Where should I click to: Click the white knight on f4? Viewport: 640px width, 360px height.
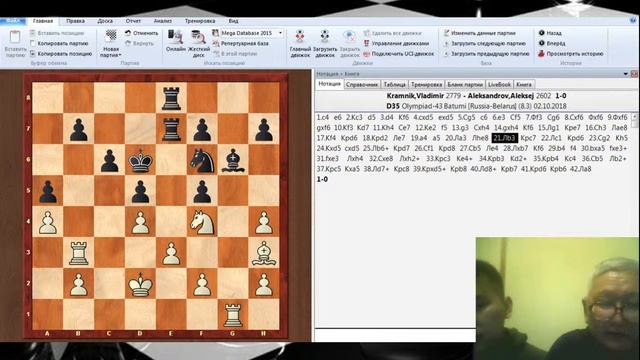(x=202, y=222)
